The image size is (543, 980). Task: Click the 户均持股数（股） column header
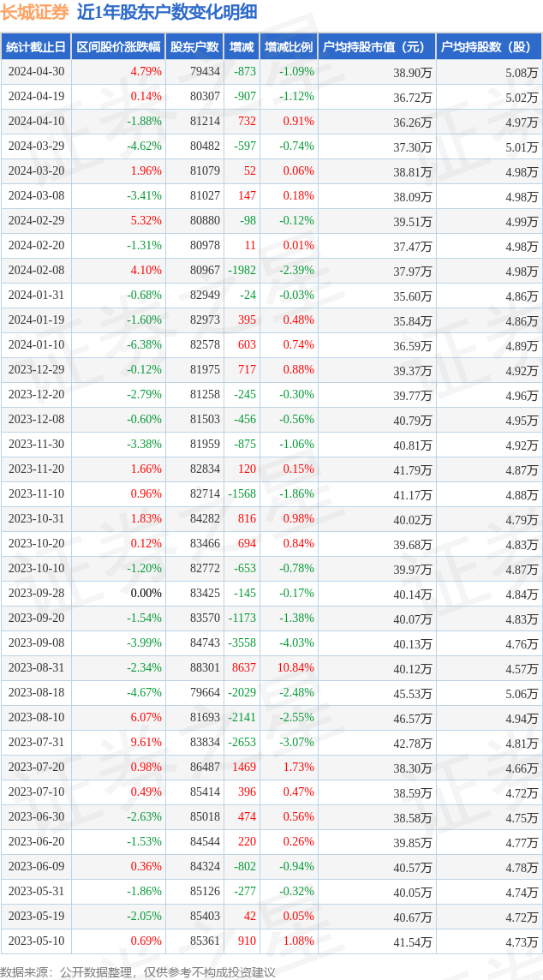coord(488,47)
